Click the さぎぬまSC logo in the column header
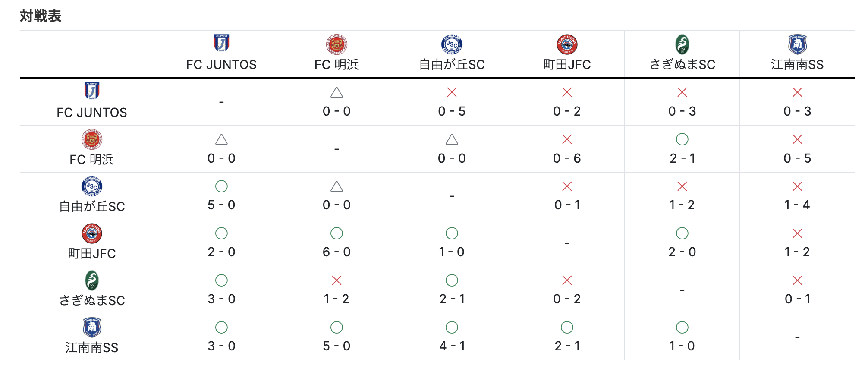This screenshot has width=868, height=378. point(682,44)
